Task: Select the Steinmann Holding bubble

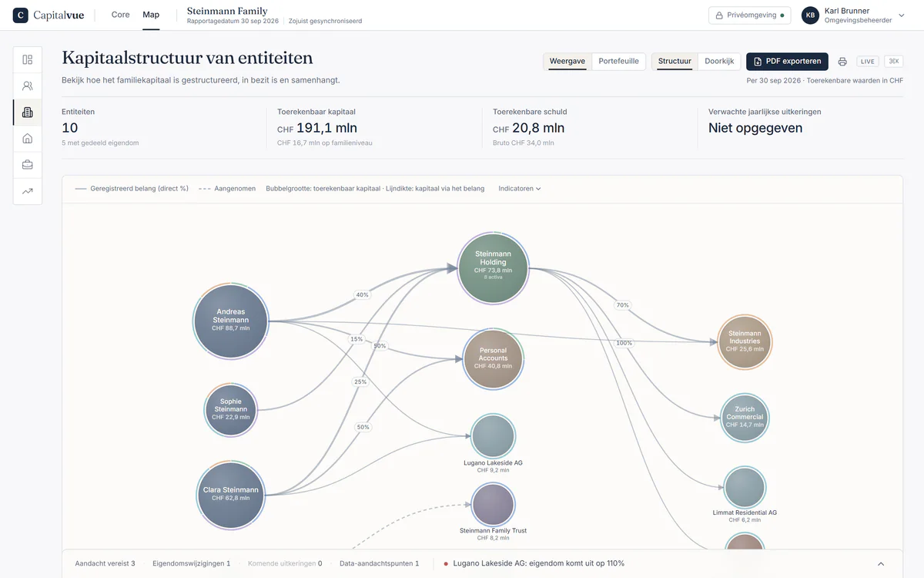Action: 493,268
